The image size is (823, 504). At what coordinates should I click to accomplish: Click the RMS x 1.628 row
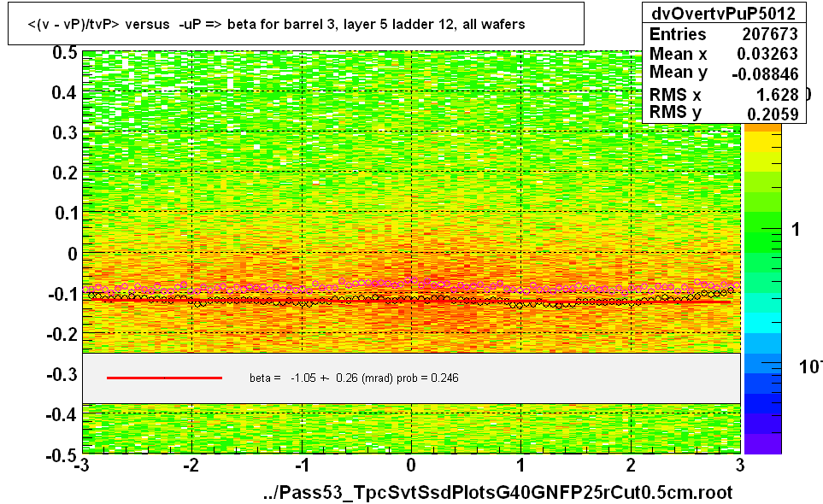(x=723, y=95)
